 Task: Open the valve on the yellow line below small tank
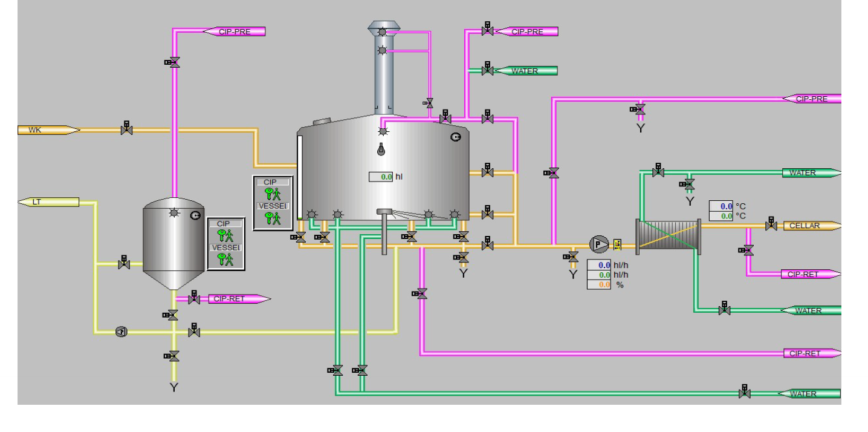pyautogui.click(x=194, y=331)
